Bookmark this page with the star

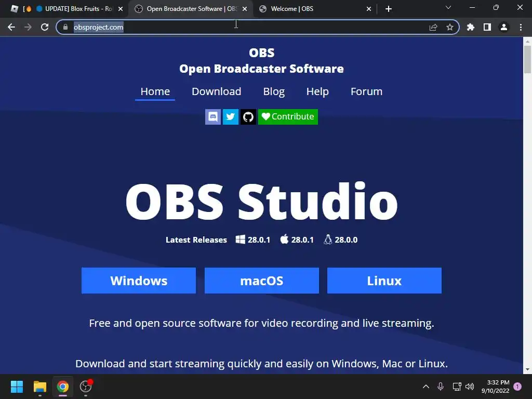tap(450, 27)
